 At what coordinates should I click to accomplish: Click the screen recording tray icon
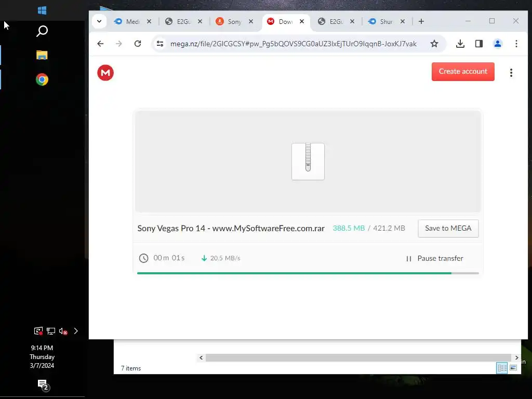[x=38, y=331]
